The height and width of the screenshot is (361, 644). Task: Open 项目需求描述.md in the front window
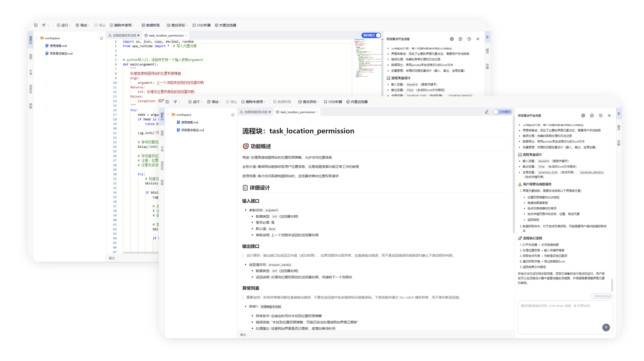point(192,130)
